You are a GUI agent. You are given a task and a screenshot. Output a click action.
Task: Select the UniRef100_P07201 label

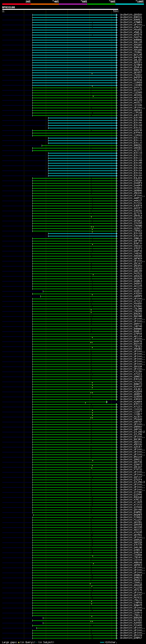pyautogui.click(x=131, y=203)
